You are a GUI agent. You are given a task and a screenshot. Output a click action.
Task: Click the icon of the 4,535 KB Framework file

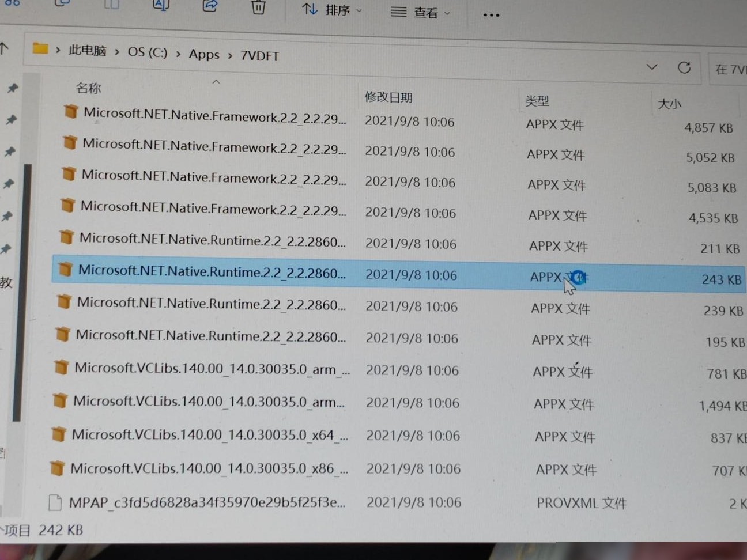tap(67, 205)
